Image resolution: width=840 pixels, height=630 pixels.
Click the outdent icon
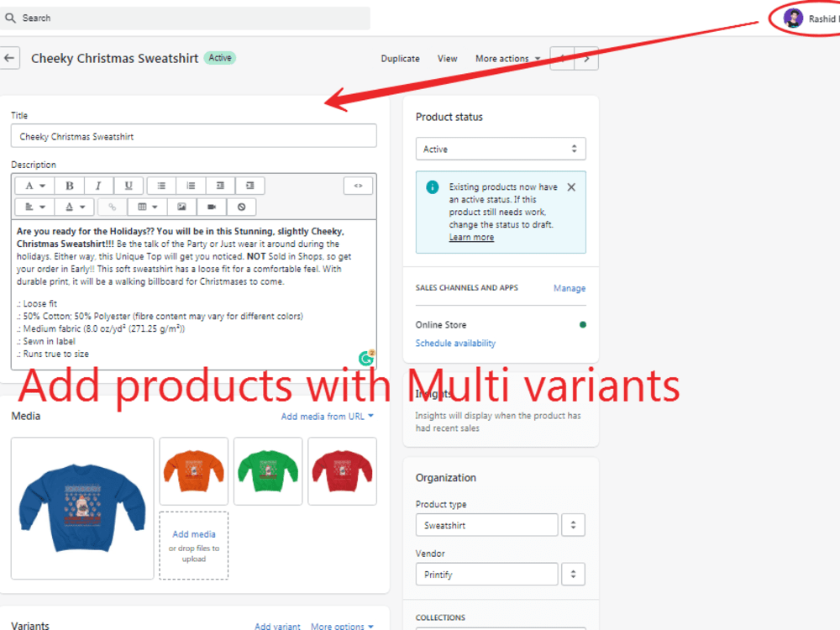coord(220,186)
